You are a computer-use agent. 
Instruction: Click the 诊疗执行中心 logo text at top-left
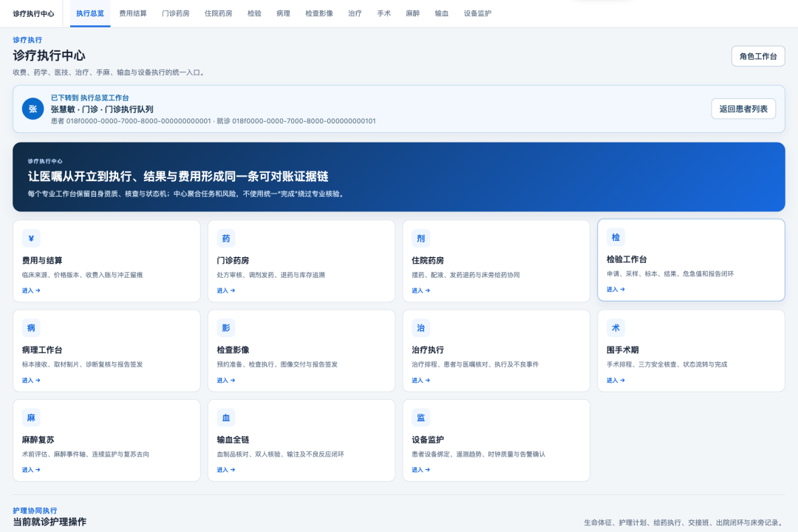33,14
